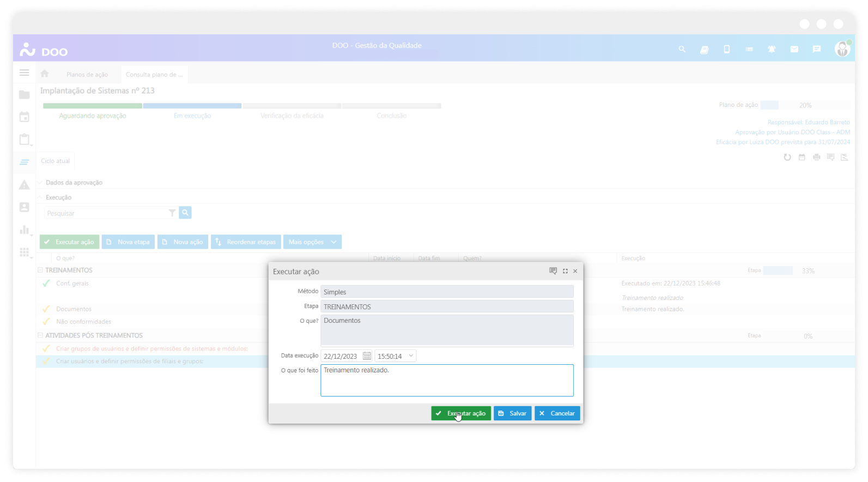
Task: Open the chat messages icon in header
Action: [816, 49]
